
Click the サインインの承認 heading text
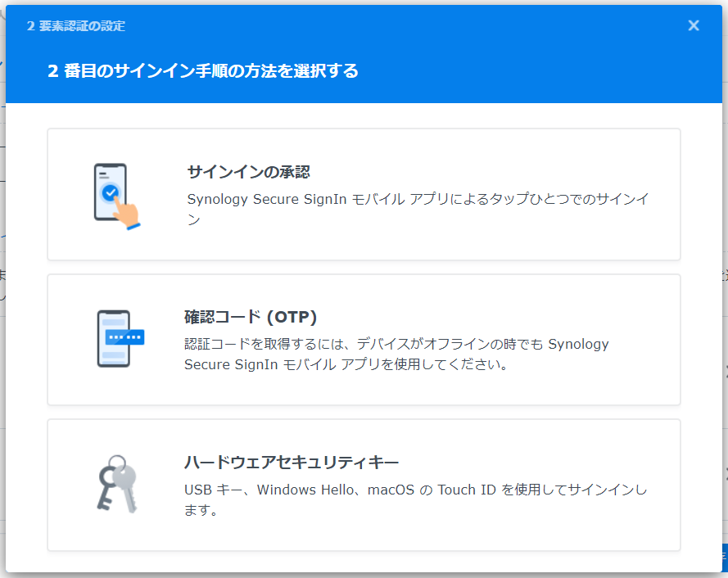pos(248,172)
